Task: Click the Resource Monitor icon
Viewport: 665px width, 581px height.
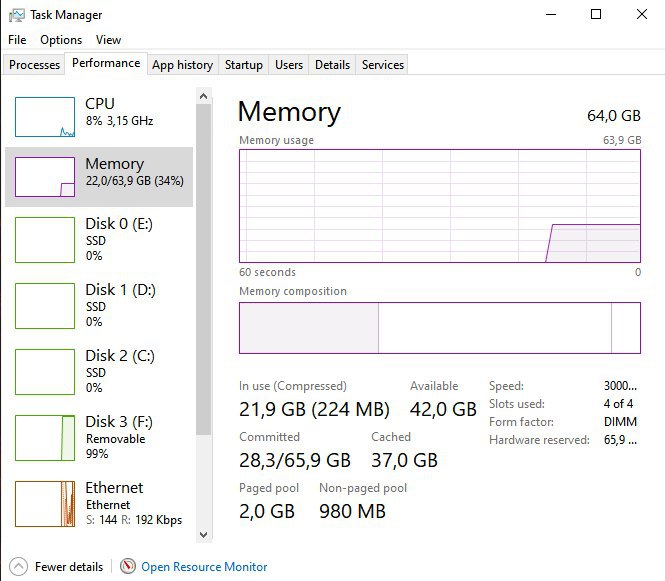Action: pyautogui.click(x=128, y=566)
